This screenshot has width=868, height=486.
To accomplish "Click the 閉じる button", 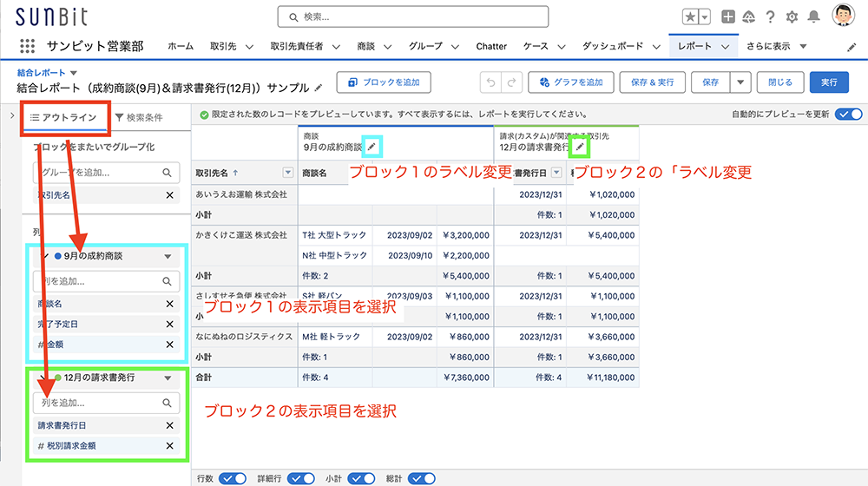I will point(780,82).
